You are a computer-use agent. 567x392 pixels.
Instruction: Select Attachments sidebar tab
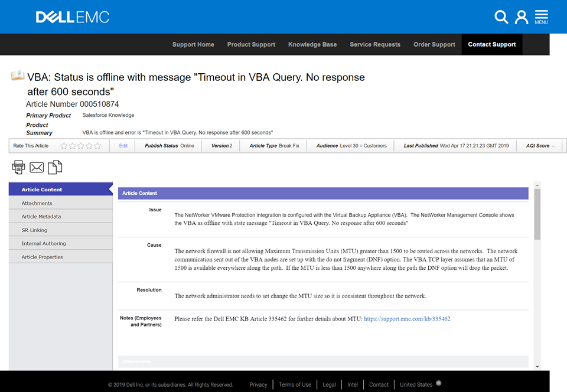[x=61, y=203]
